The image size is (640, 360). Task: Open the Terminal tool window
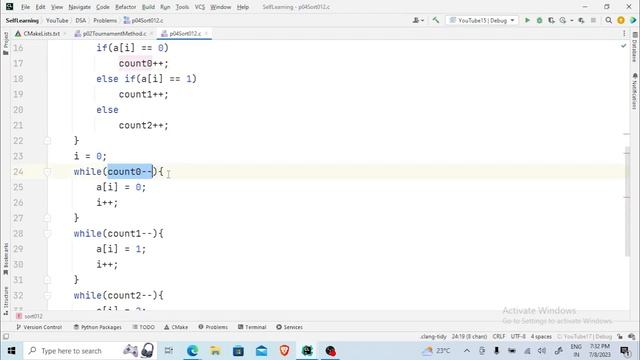(x=252, y=327)
